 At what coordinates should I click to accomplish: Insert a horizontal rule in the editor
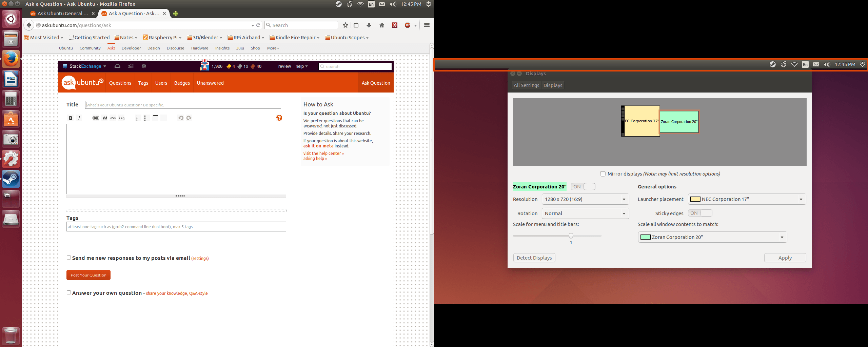[x=164, y=118]
